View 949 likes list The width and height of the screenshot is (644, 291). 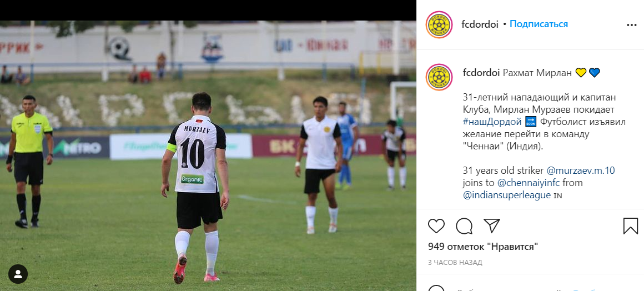tap(483, 247)
